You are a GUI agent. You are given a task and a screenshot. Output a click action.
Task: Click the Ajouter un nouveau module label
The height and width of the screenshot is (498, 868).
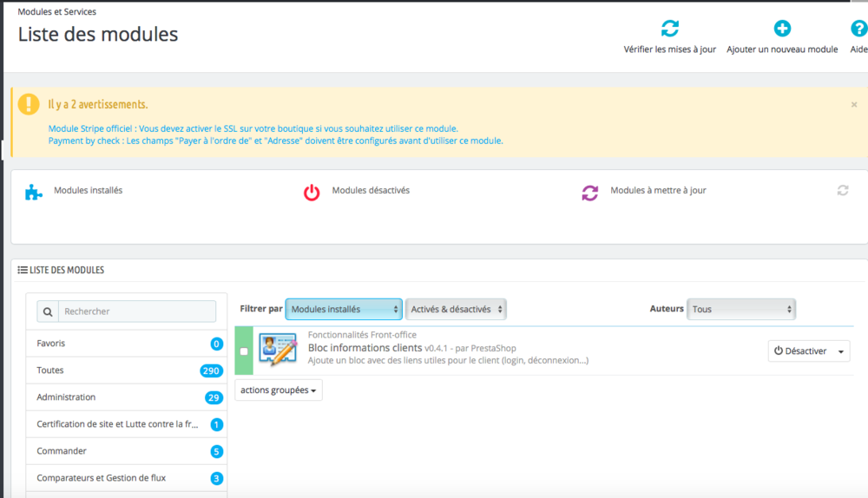(782, 49)
